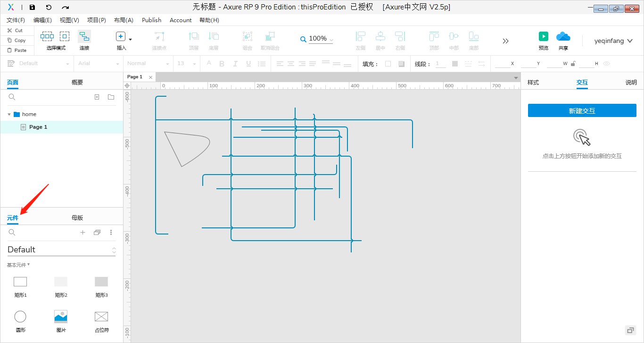The width and height of the screenshot is (644, 343).
Task: Click the X position input field
Action: [x=503, y=64]
